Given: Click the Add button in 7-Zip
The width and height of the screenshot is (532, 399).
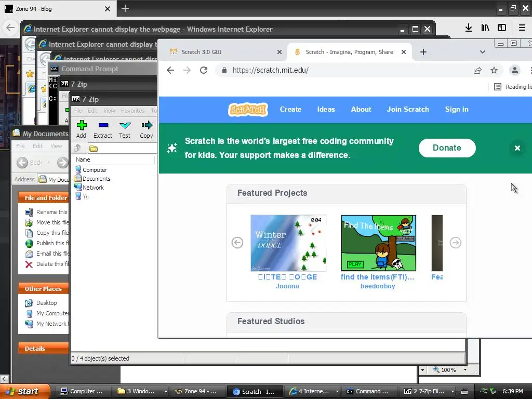Looking at the screenshot, I should 81,129.
